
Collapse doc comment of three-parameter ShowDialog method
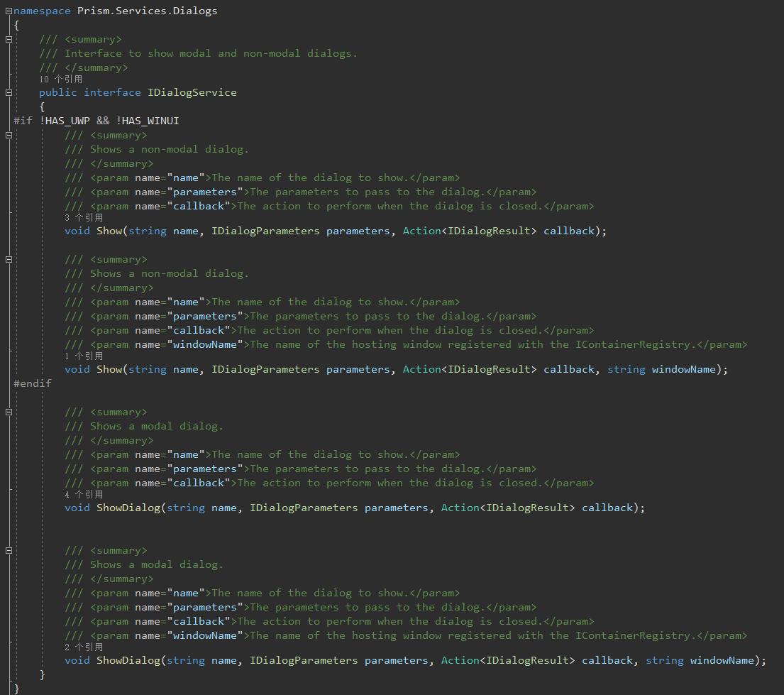coord(9,412)
